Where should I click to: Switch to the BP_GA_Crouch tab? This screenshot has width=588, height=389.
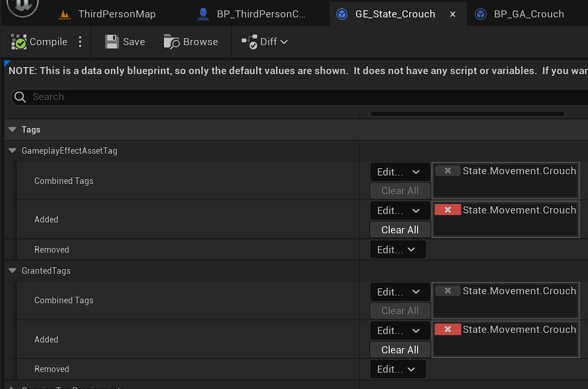529,14
